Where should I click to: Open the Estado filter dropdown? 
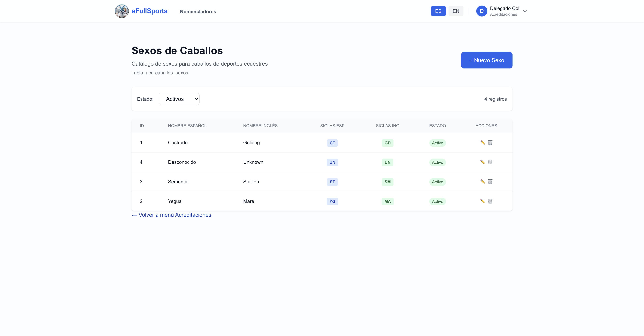179,99
